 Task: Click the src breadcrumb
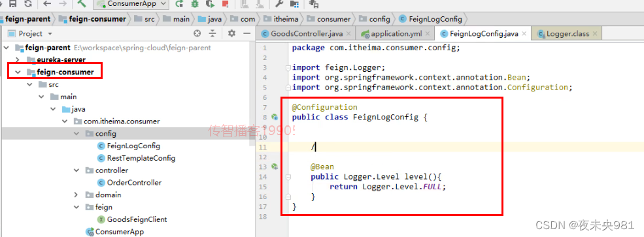145,19
